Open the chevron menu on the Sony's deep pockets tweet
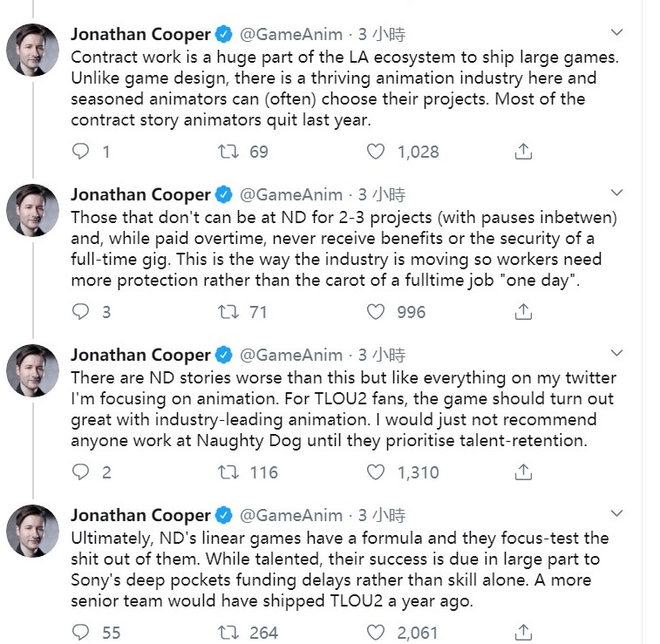 pos(616,513)
